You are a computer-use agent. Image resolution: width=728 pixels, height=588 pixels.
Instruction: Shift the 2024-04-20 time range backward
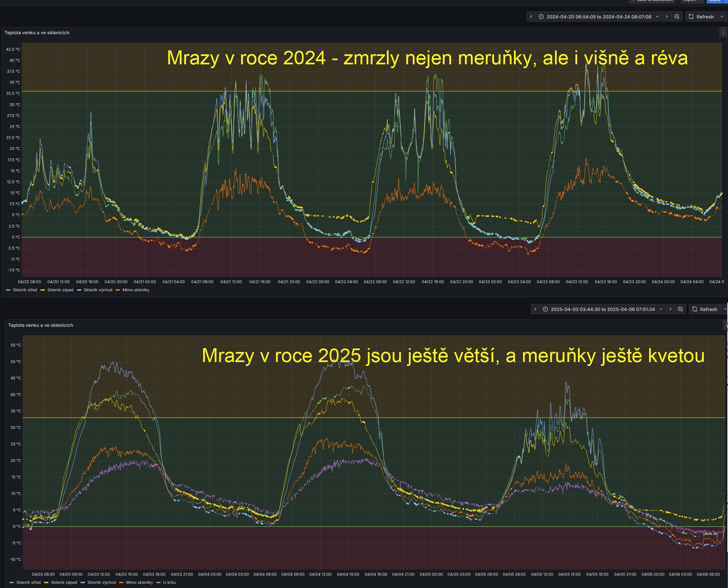point(531,16)
